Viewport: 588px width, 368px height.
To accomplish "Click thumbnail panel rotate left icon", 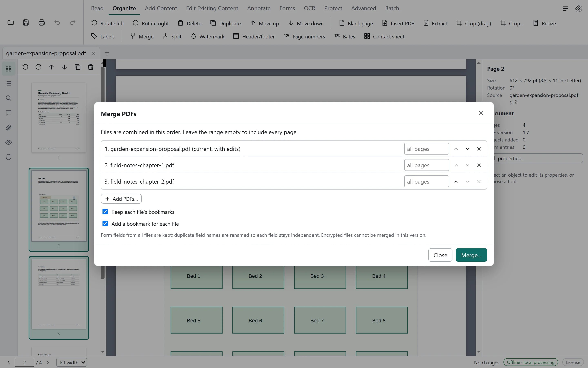I will click(x=25, y=67).
